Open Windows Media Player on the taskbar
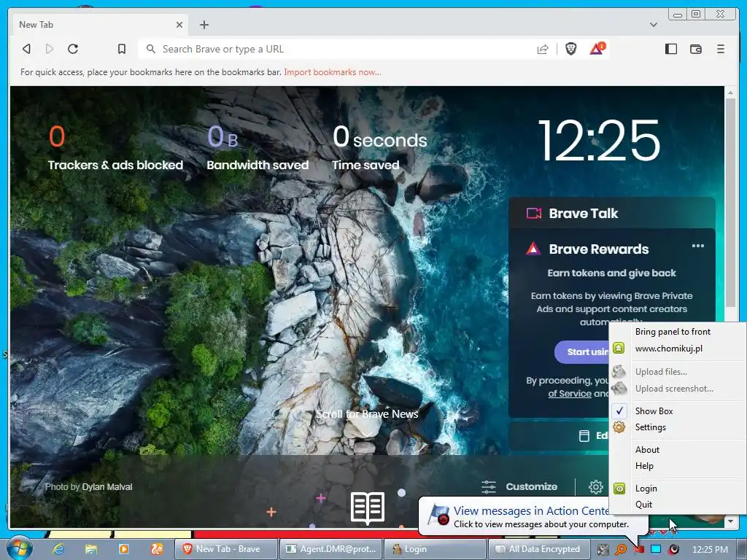Screen dimensions: 747x560 tap(123, 549)
